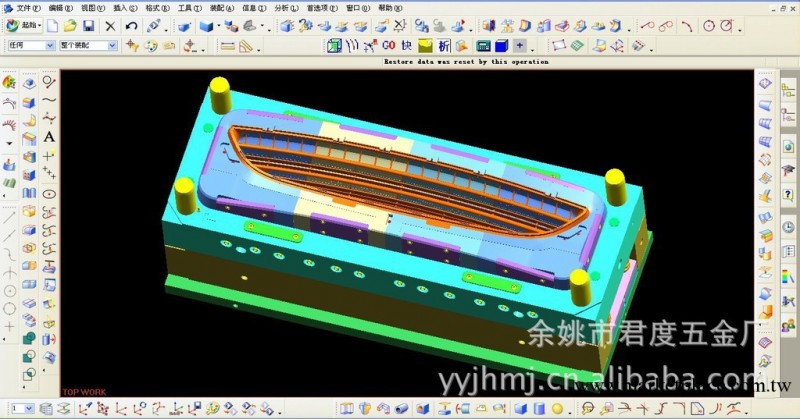Toggle the '析' analysis button
The image size is (800, 419).
pos(443,46)
